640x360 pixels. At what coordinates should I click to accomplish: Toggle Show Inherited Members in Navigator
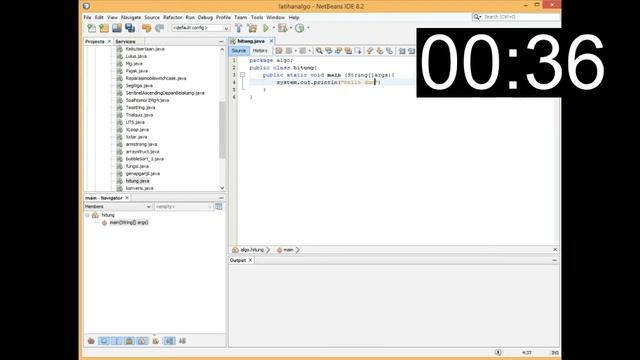click(91, 341)
